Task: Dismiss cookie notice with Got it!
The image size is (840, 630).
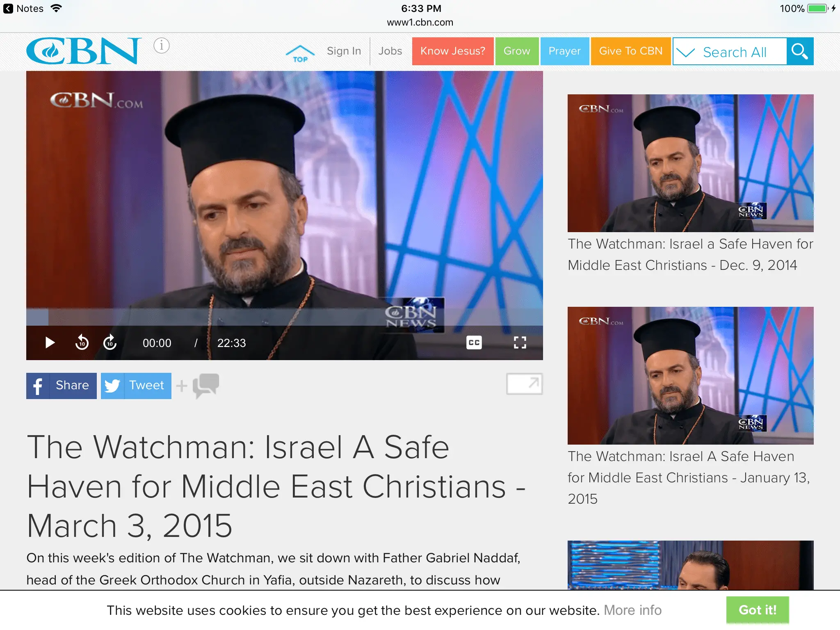Action: click(x=758, y=610)
